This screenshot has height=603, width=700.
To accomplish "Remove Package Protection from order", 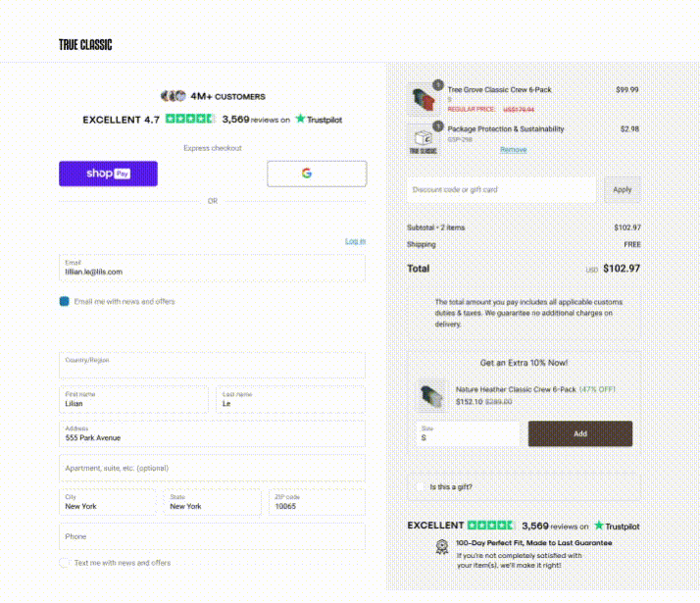I will pos(514,149).
